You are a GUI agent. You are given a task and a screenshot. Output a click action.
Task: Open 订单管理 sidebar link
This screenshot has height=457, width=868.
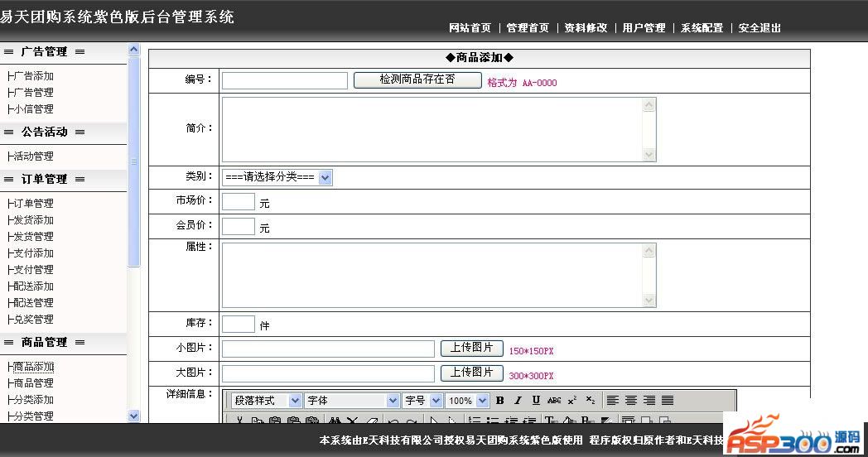33,203
